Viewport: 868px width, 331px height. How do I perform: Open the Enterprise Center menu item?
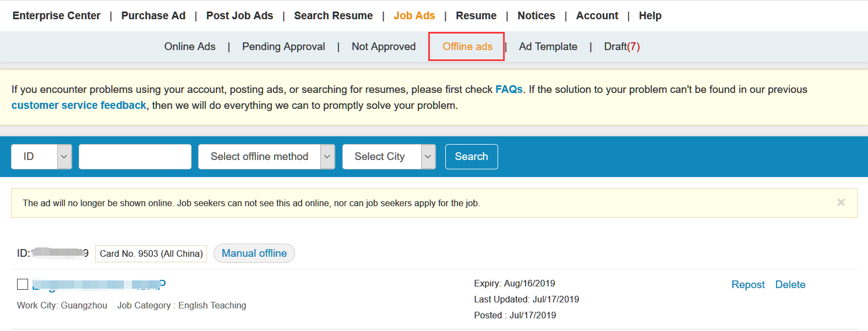click(56, 15)
